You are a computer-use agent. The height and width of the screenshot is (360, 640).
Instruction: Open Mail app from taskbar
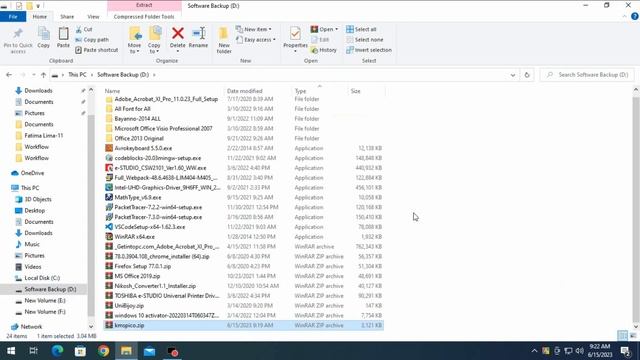click(149, 351)
